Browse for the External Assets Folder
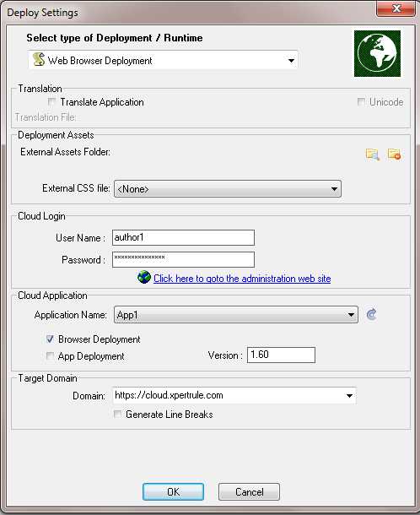Screen dimensions: 420x515 click(x=373, y=154)
